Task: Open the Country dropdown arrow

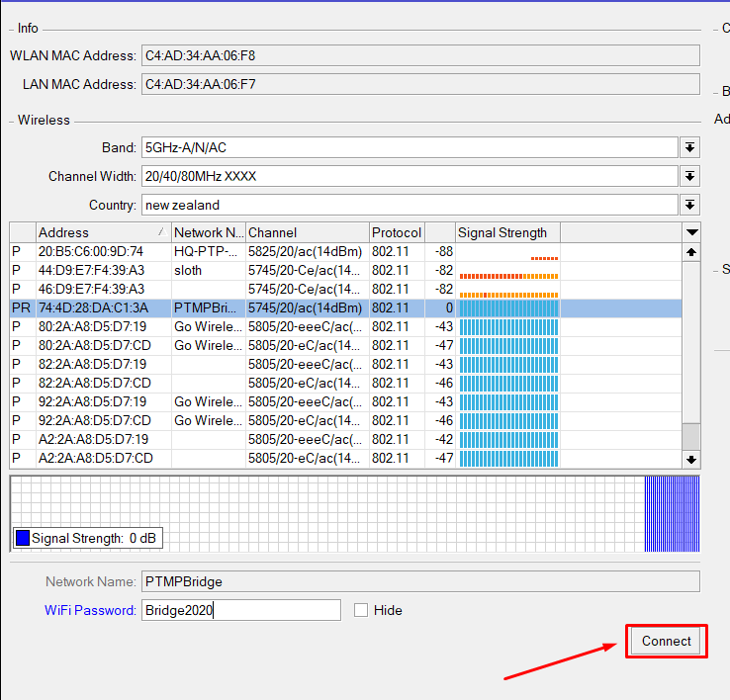Action: 689,205
